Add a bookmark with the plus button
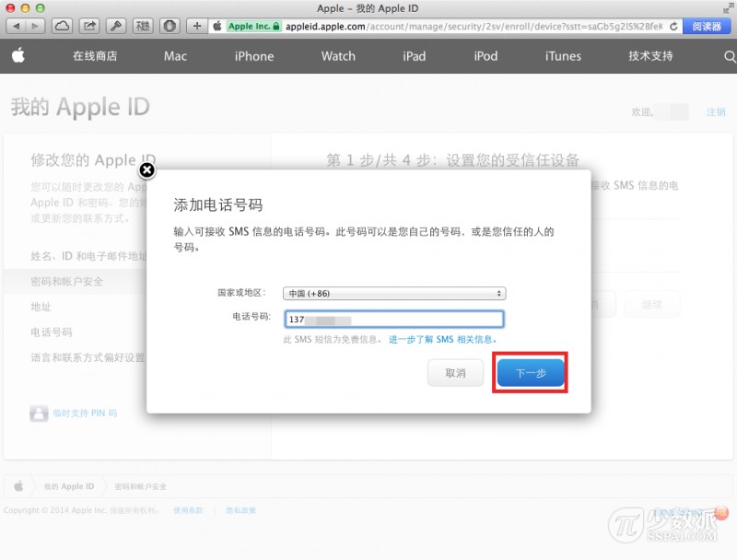737x560 pixels. (x=197, y=26)
